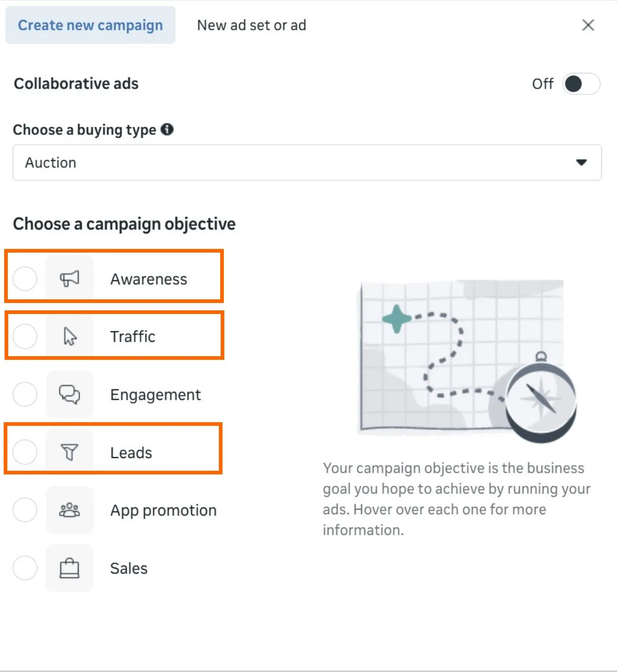The height and width of the screenshot is (672, 617).
Task: Click the buying type info icon
Action: 167,130
